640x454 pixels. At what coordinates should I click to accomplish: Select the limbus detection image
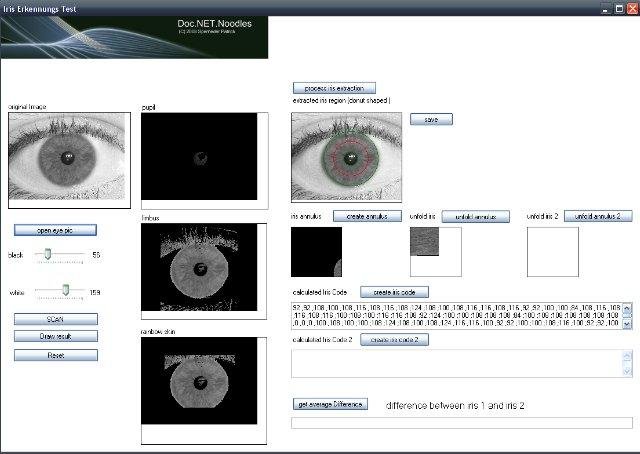click(204, 271)
